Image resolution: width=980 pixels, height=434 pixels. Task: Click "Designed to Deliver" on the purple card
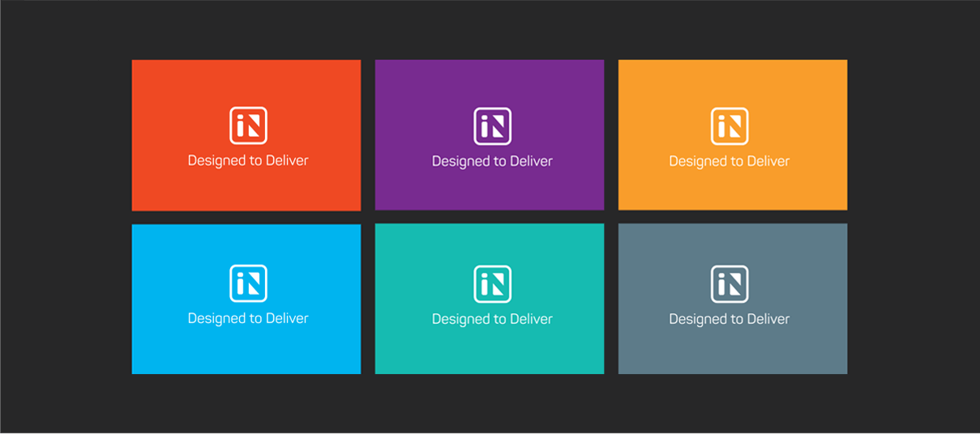click(492, 161)
